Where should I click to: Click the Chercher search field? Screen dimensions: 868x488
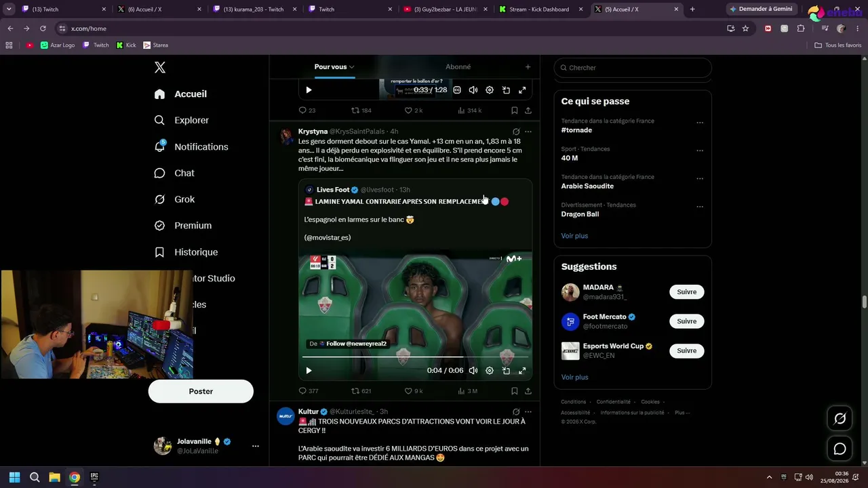click(x=633, y=68)
